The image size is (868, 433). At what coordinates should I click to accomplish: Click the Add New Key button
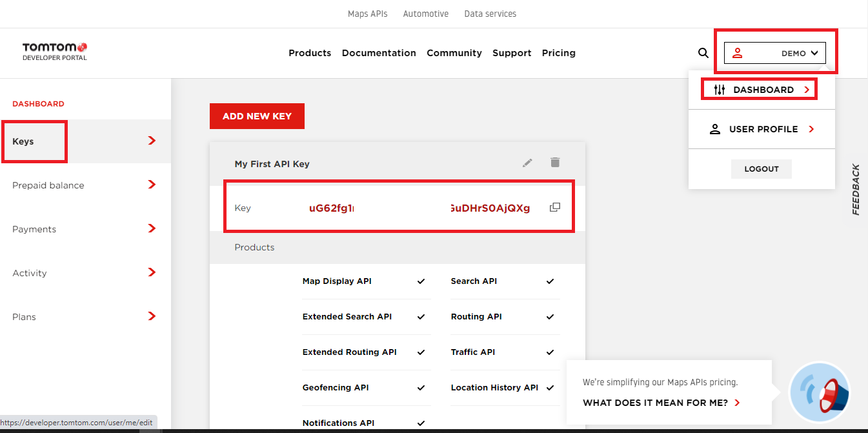257,116
